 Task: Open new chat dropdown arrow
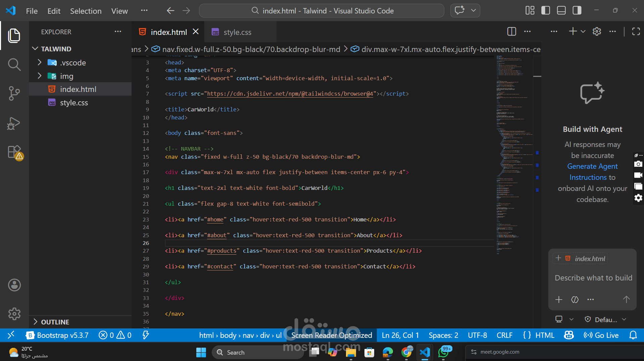pyautogui.click(x=583, y=31)
